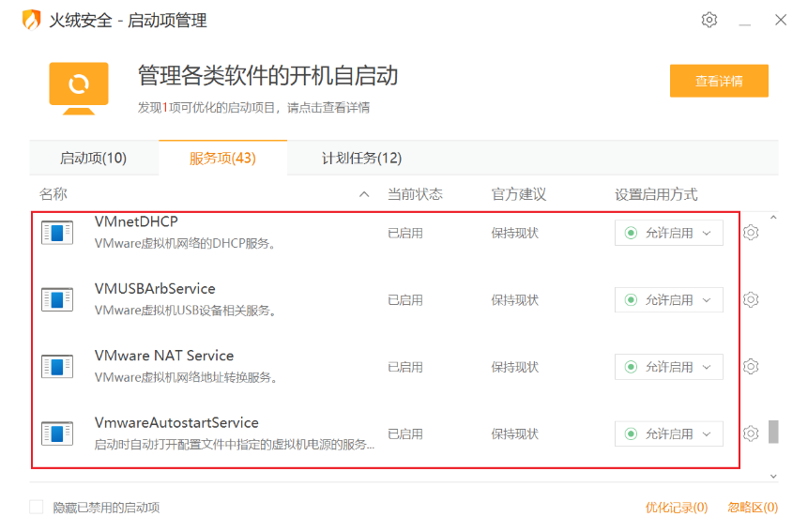
Task: Click heading 管理各类软件的开机自启动
Action: pos(268,75)
